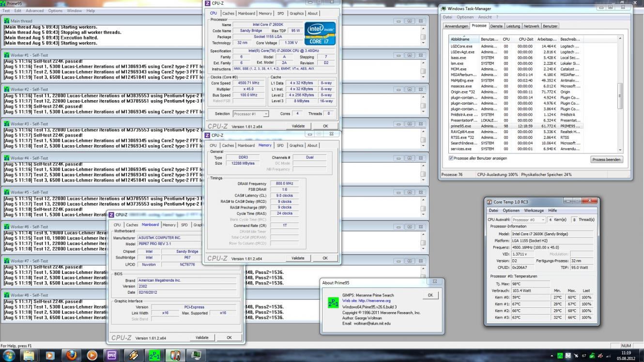Viewport: 644px width, 362px height.
Task: Sort Task Manager by CPU-Zeit column
Action: click(x=523, y=39)
